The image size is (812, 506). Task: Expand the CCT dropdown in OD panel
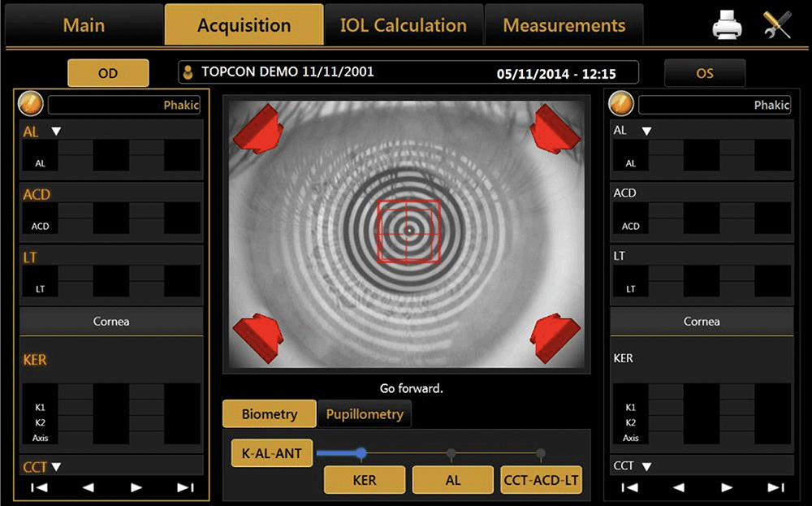(57, 467)
